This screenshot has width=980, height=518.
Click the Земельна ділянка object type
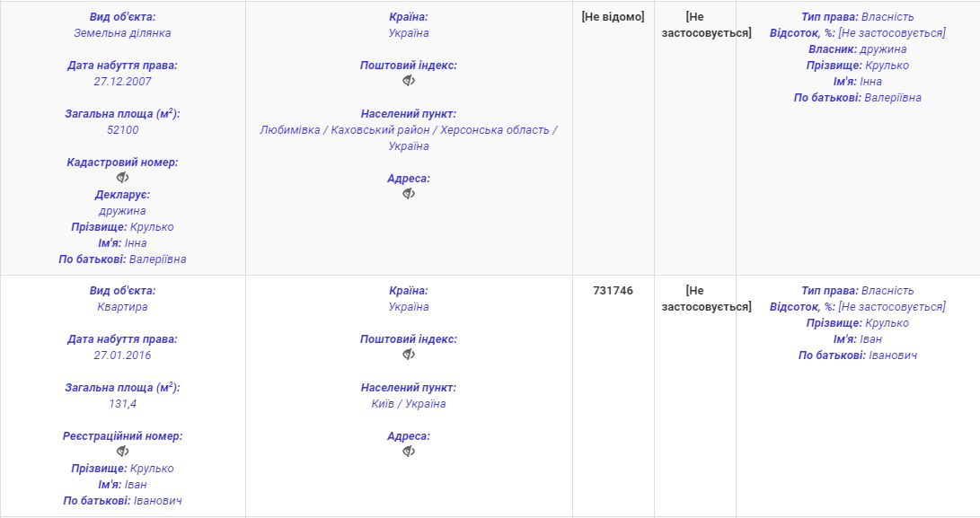(x=122, y=33)
